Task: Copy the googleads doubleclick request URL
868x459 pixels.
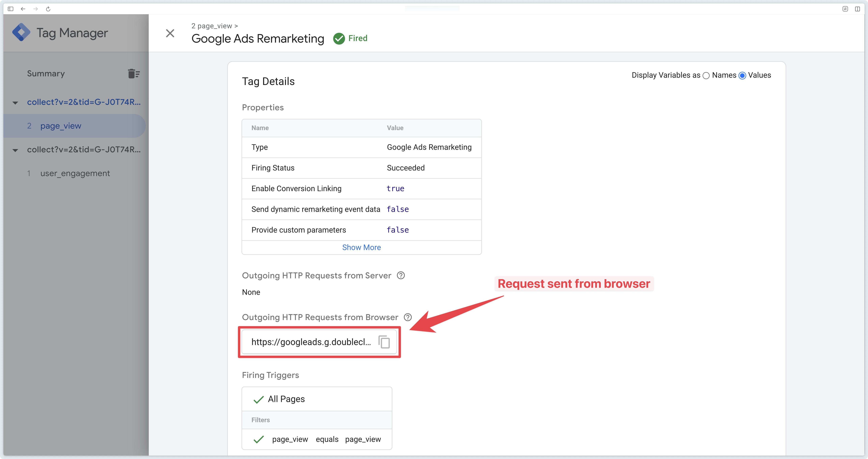Action: [384, 342]
